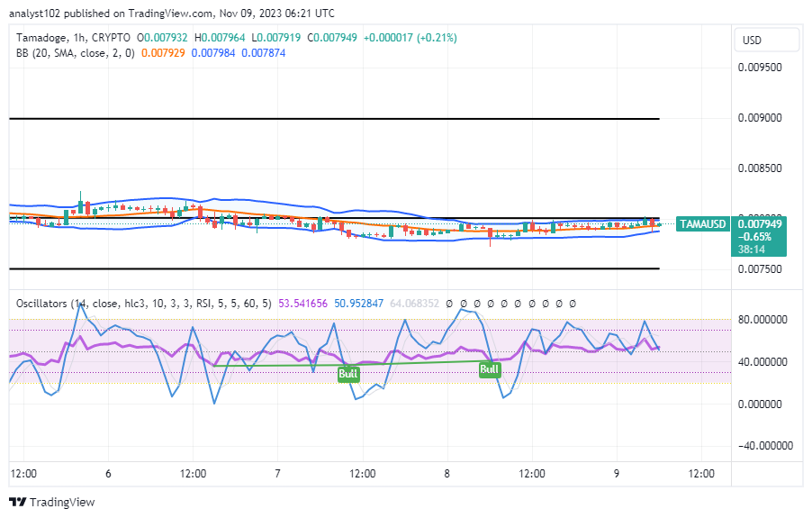Screen dimensions: 812x518
Task: Click the Oscillators indicator legend
Action: 143,304
